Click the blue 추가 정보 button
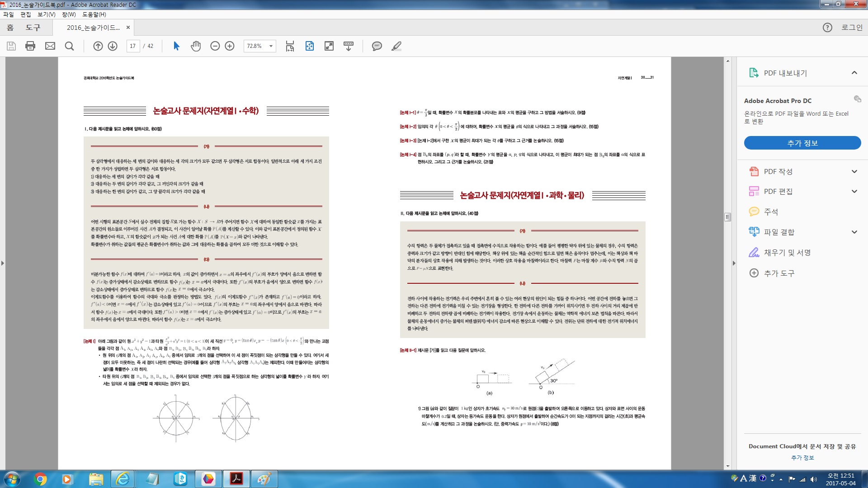 click(x=802, y=143)
